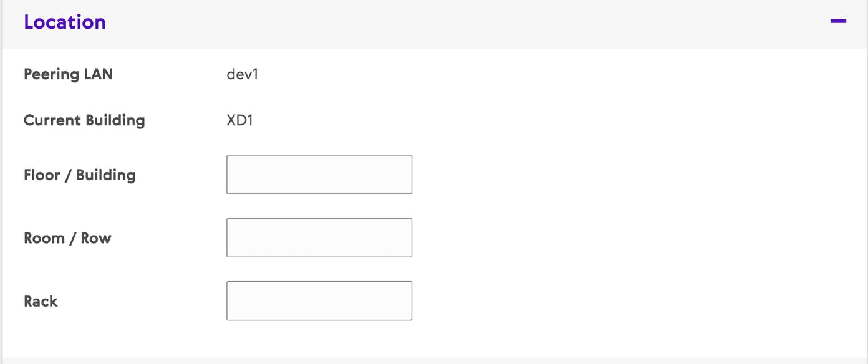The width and height of the screenshot is (868, 364).
Task: Focus the Floor / Building input field
Action: (319, 175)
